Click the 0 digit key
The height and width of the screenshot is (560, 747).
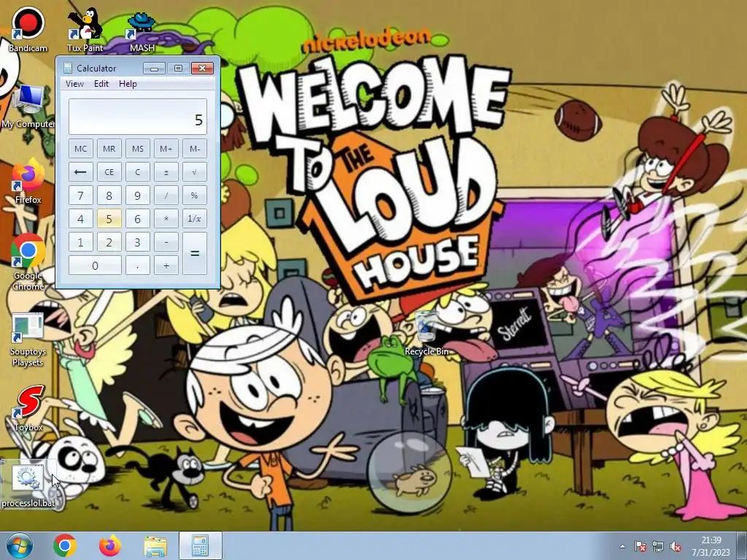coord(95,265)
